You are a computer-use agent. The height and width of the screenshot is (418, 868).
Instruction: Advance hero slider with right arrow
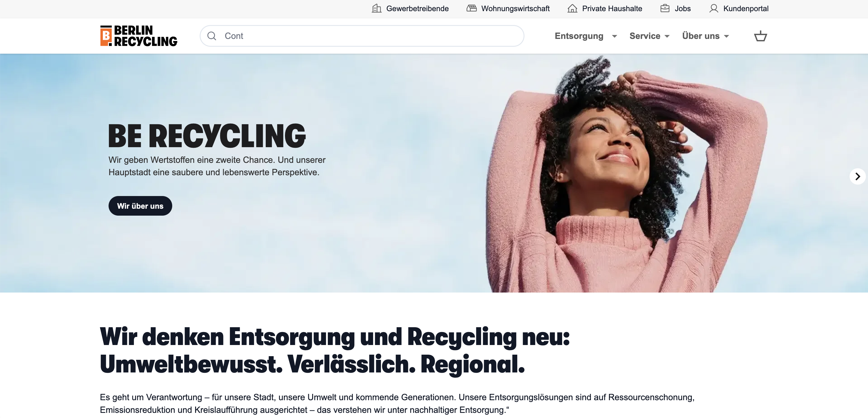857,176
